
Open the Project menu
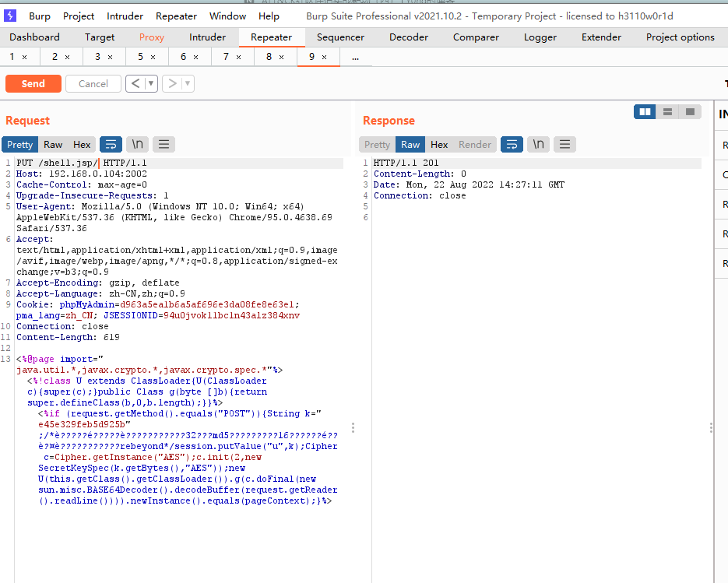pos(79,16)
